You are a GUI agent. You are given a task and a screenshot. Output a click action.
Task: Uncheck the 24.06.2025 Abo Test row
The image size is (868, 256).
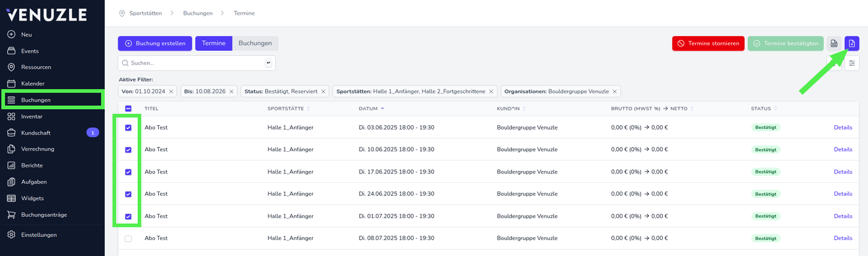(x=128, y=194)
